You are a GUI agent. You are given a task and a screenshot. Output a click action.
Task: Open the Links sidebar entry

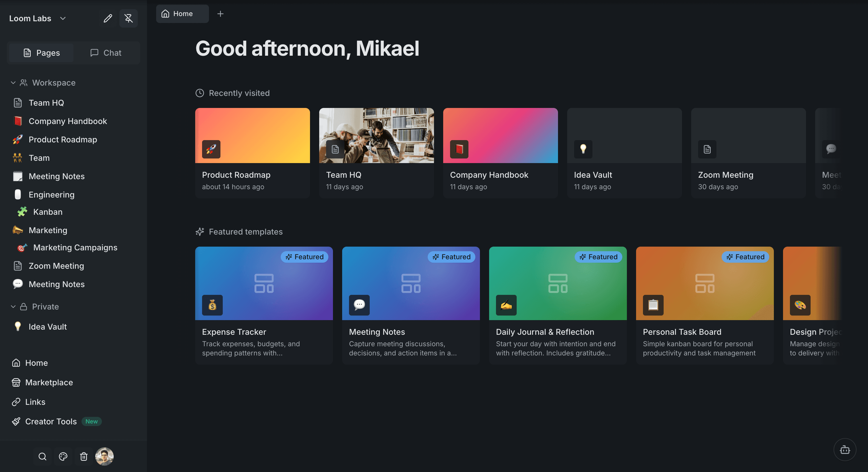[35, 402]
